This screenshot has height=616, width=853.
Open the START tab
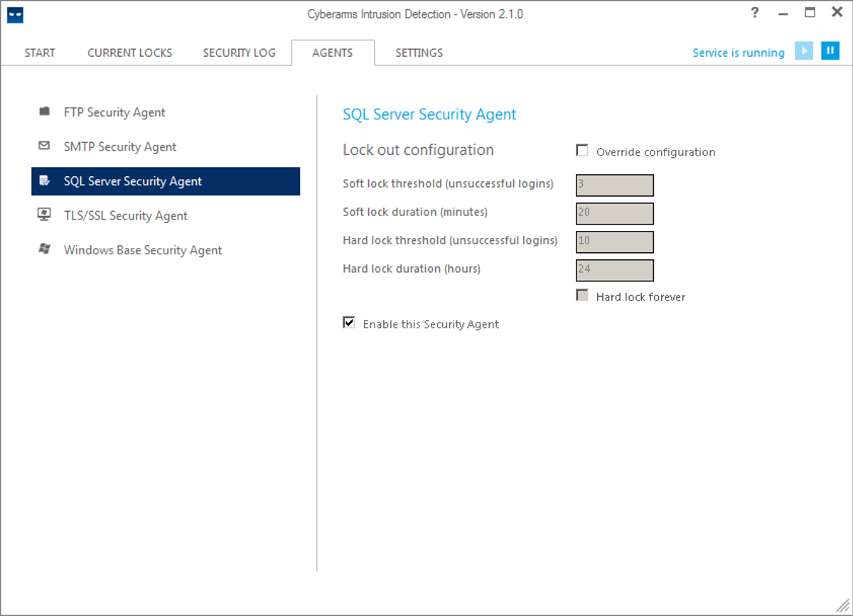[39, 52]
